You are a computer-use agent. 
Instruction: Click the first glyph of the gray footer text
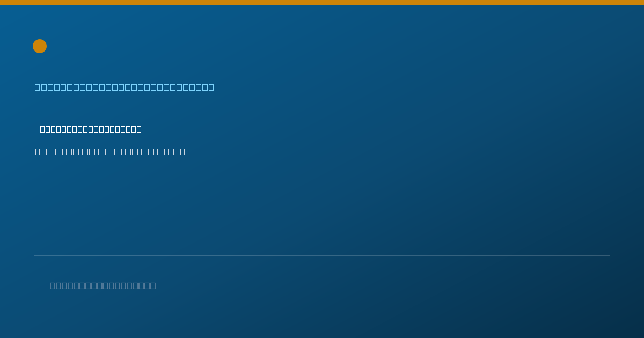pyautogui.click(x=53, y=286)
